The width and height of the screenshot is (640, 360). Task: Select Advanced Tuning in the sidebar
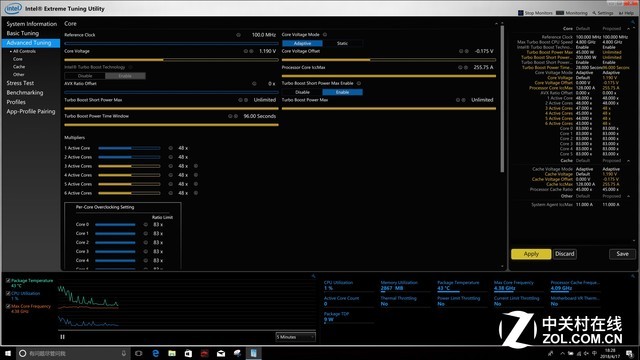pyautogui.click(x=31, y=43)
